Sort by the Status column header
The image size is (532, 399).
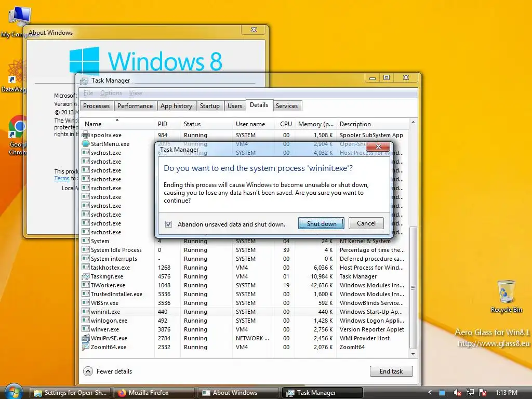point(206,124)
